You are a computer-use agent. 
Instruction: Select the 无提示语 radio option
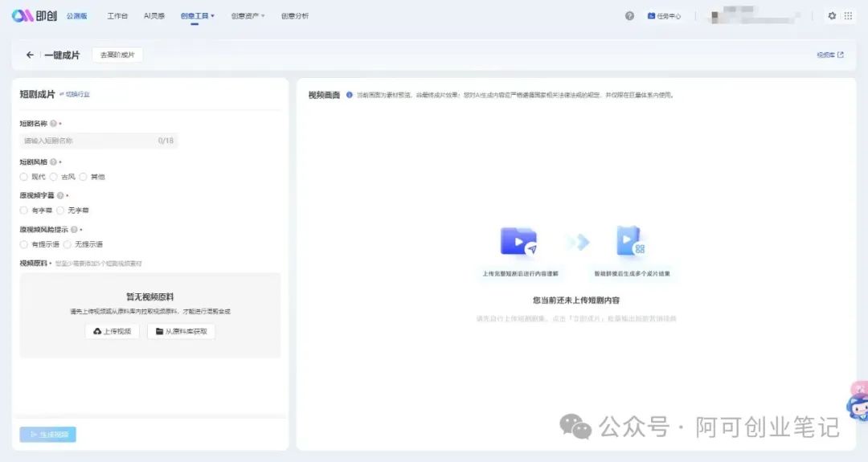[67, 244]
